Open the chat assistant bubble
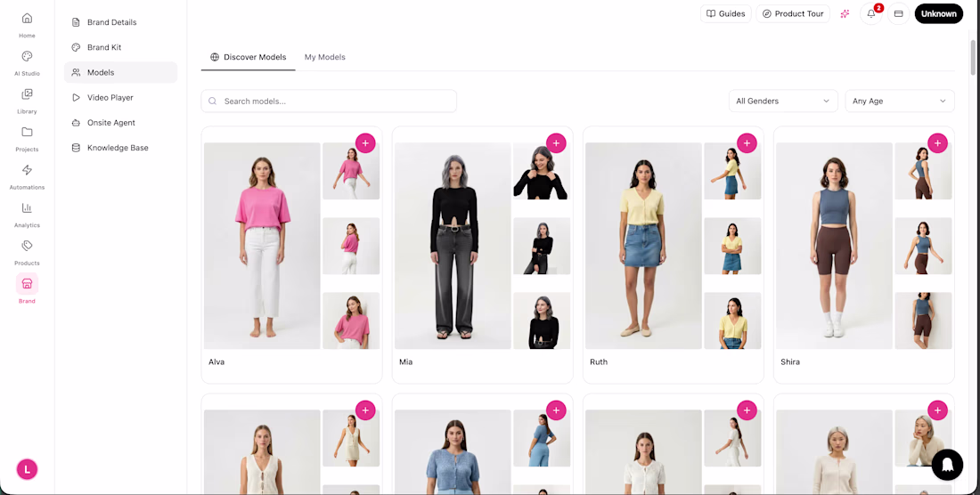 947,465
